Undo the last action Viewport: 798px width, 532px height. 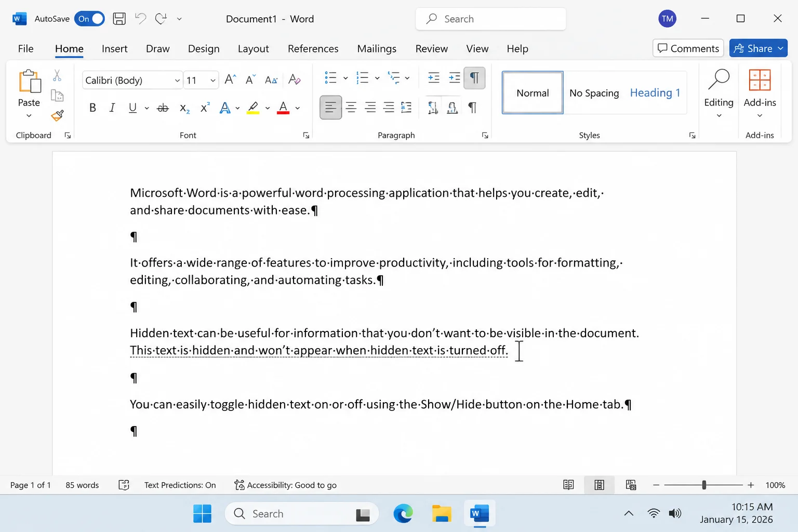(x=140, y=19)
